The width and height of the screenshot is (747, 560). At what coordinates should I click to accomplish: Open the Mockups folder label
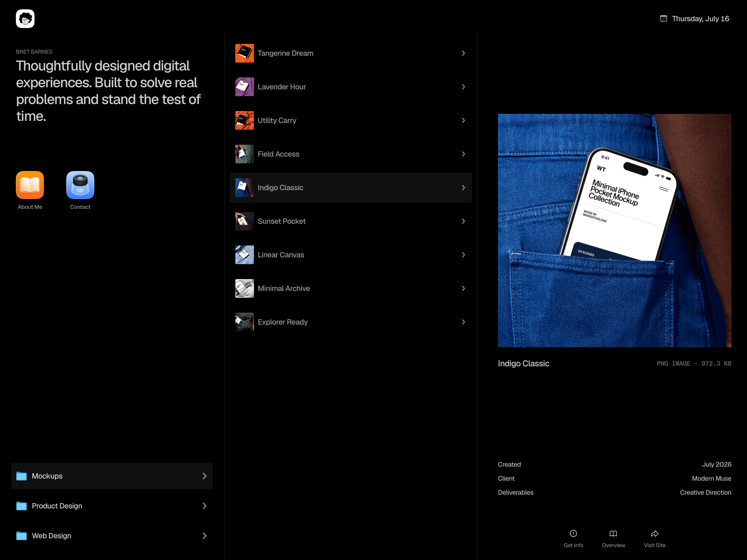(x=47, y=476)
